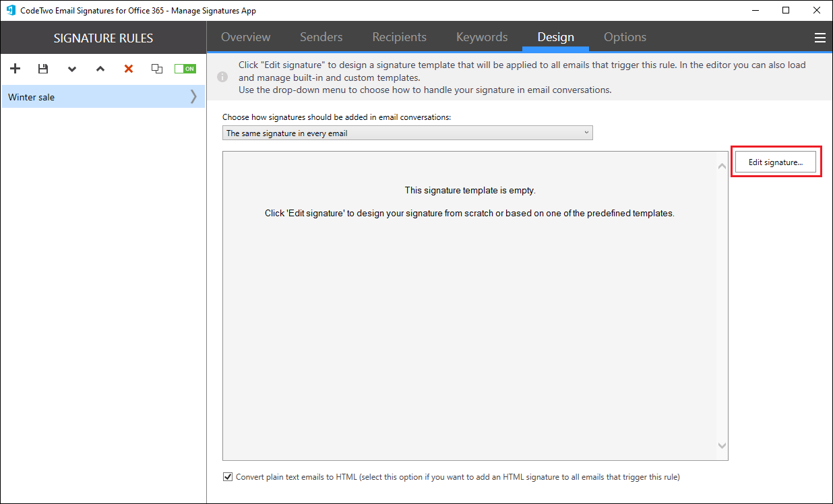Viewport: 833px width, 504px height.
Task: Select the Overview tab
Action: tap(245, 37)
